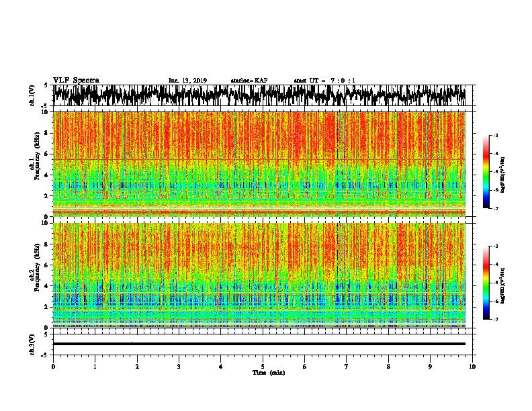Click time axis tick label "1"
532x411 pixels.
95,367
